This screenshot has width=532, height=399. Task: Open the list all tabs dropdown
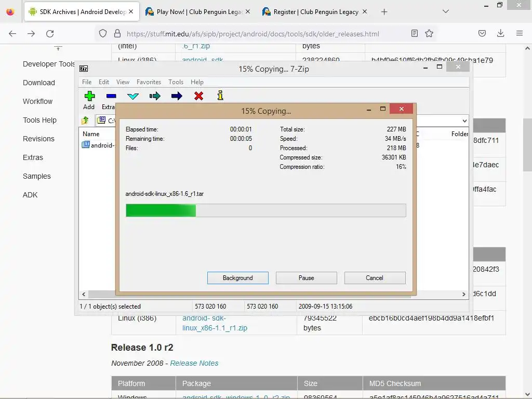pyautogui.click(x=446, y=11)
